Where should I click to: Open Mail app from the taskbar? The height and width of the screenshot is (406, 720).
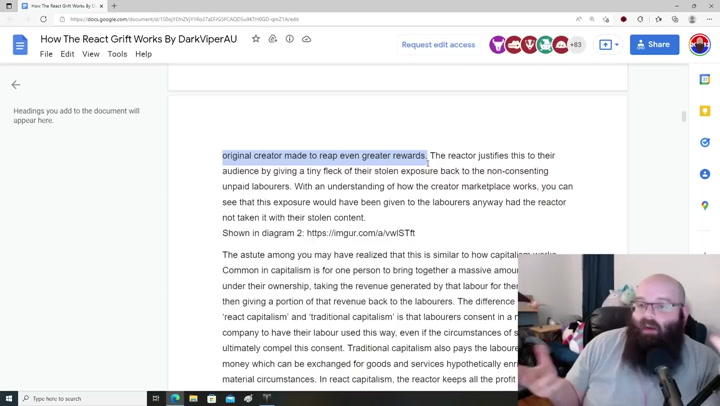(230, 398)
